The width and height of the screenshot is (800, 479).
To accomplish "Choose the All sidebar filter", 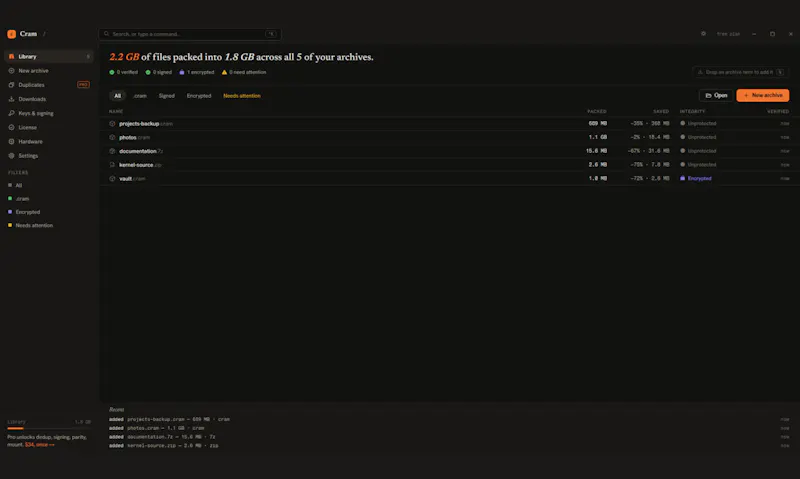I will pyautogui.click(x=15, y=185).
